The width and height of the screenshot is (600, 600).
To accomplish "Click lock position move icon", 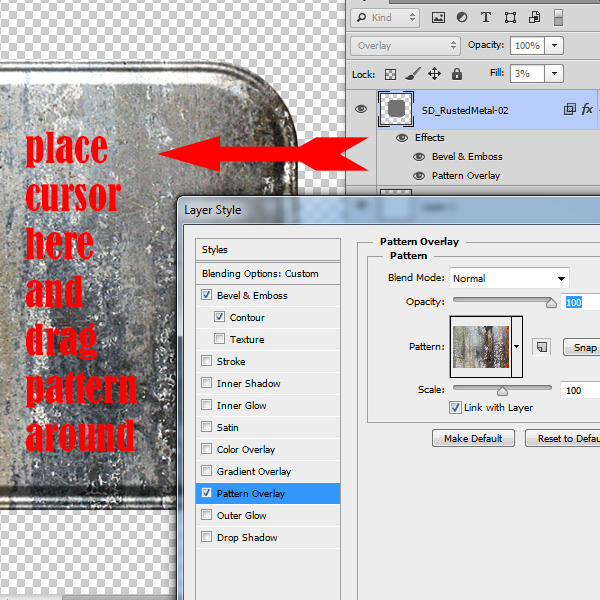I will point(434,73).
